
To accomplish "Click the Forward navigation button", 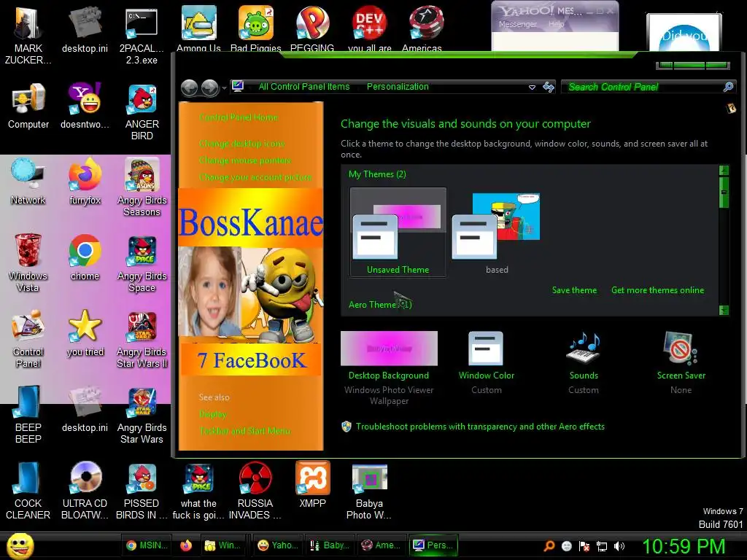I will tap(210, 88).
